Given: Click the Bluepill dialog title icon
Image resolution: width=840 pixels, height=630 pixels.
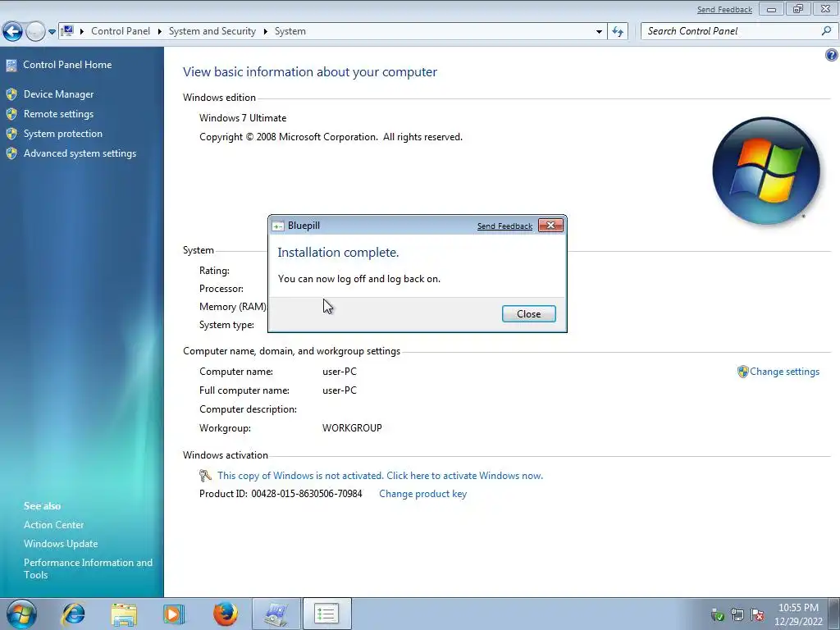Looking at the screenshot, I should click(277, 226).
